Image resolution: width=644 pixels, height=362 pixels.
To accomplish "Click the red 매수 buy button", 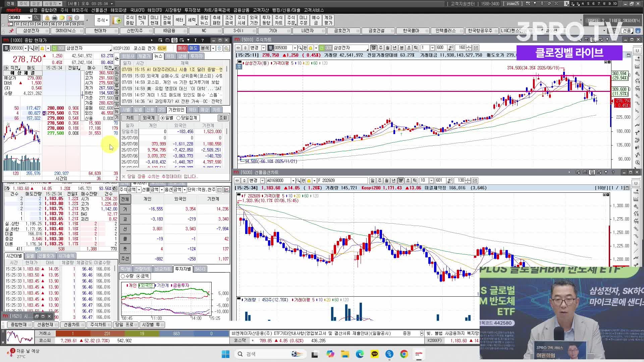I will click(x=182, y=48).
